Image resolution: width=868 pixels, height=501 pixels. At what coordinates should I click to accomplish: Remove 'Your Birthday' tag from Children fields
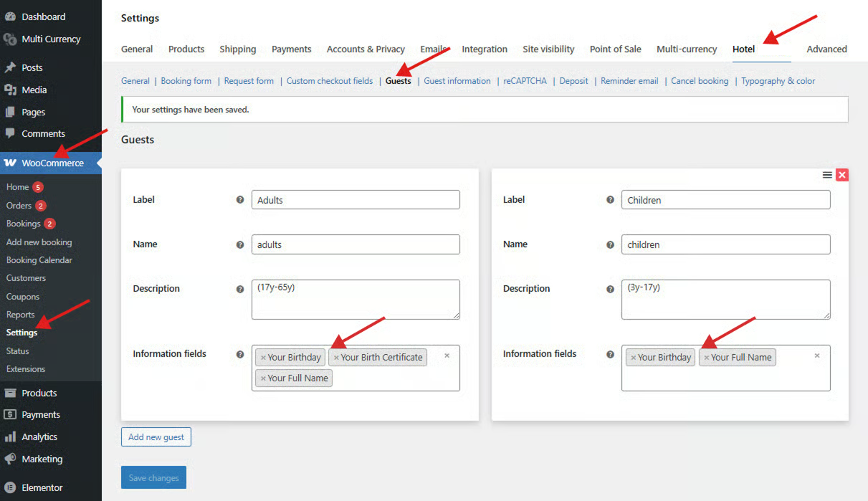point(633,358)
